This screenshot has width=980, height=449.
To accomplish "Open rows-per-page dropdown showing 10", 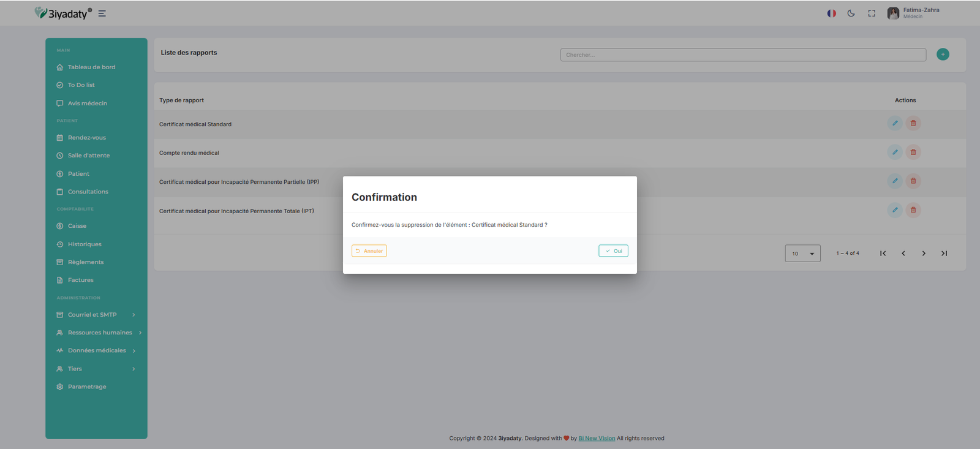I will (802, 254).
